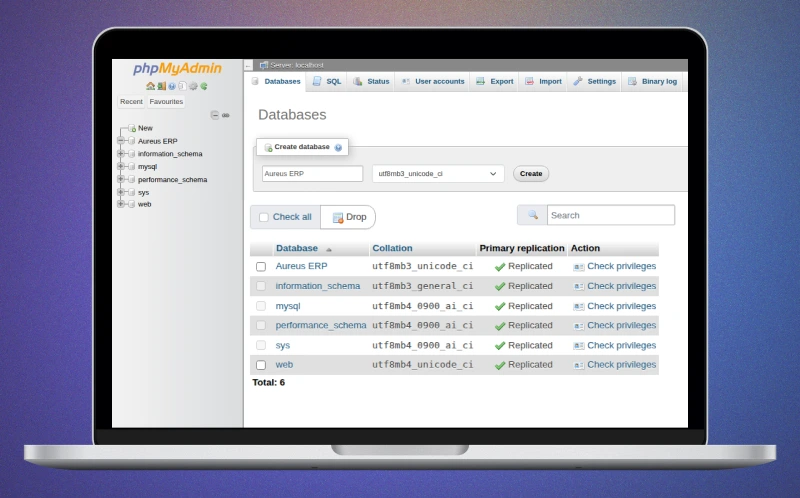Viewport: 800px width, 498px height.
Task: Collapse the Aureus ERP tree node
Action: [121, 140]
